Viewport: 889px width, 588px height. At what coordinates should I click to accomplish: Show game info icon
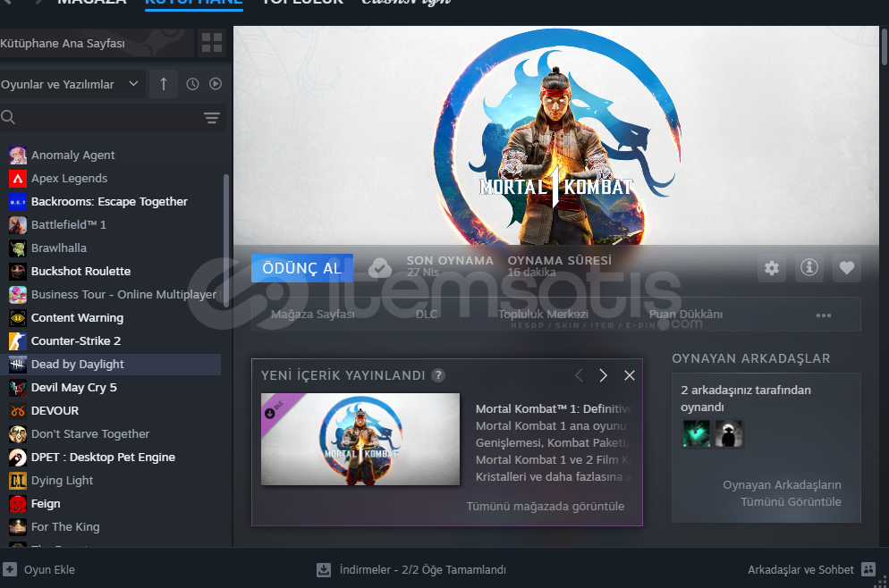click(809, 268)
